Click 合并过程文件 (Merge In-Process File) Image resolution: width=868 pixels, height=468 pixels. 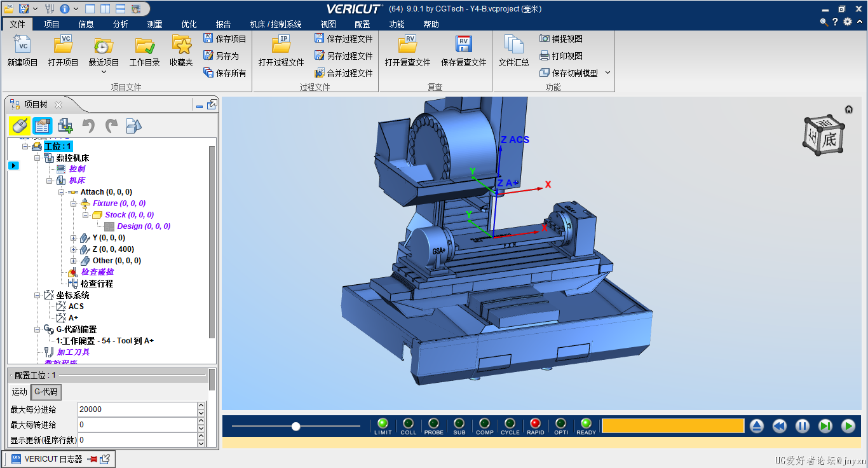click(344, 73)
